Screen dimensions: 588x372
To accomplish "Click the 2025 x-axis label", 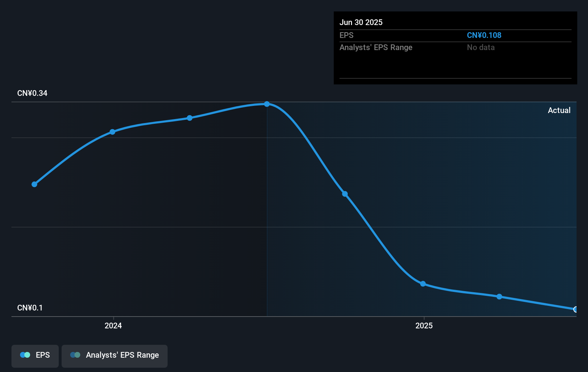I will tap(424, 325).
